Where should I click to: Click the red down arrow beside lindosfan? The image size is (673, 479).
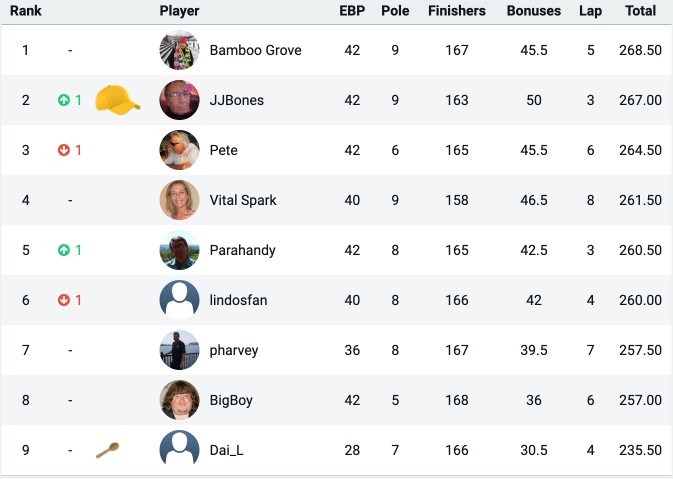point(64,300)
